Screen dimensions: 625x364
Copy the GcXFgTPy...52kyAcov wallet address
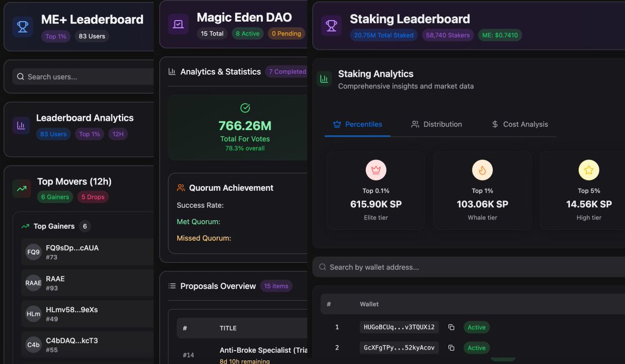point(451,348)
